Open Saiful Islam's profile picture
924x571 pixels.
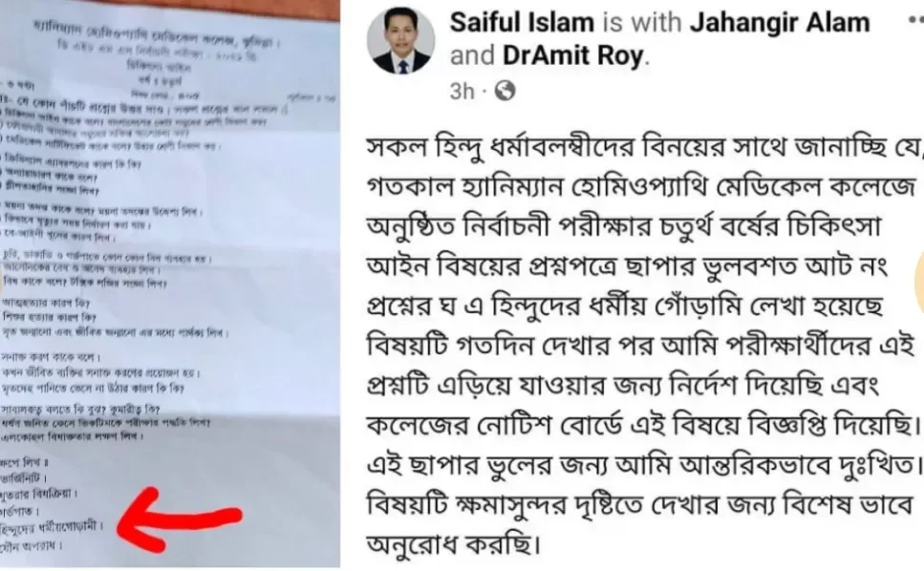pos(400,41)
